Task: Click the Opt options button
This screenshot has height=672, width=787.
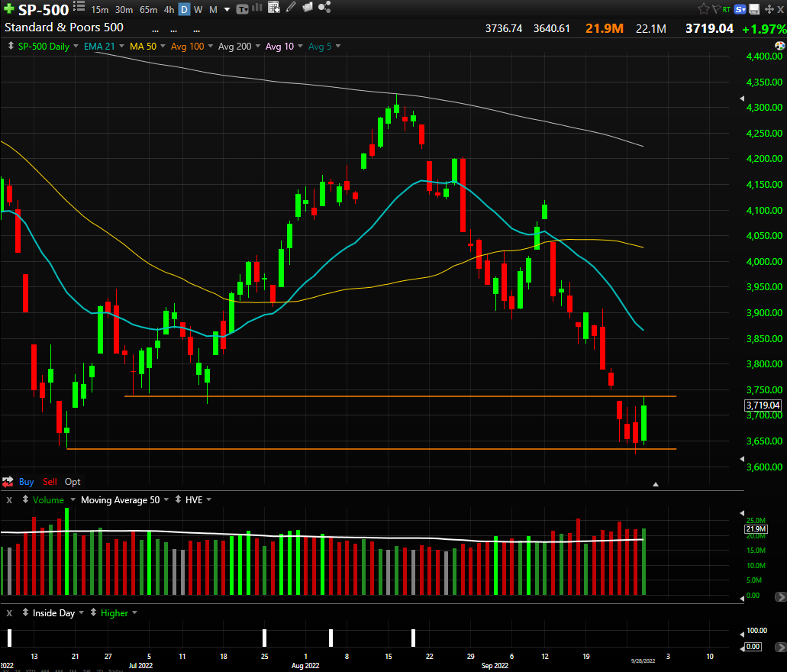Action: [x=73, y=482]
